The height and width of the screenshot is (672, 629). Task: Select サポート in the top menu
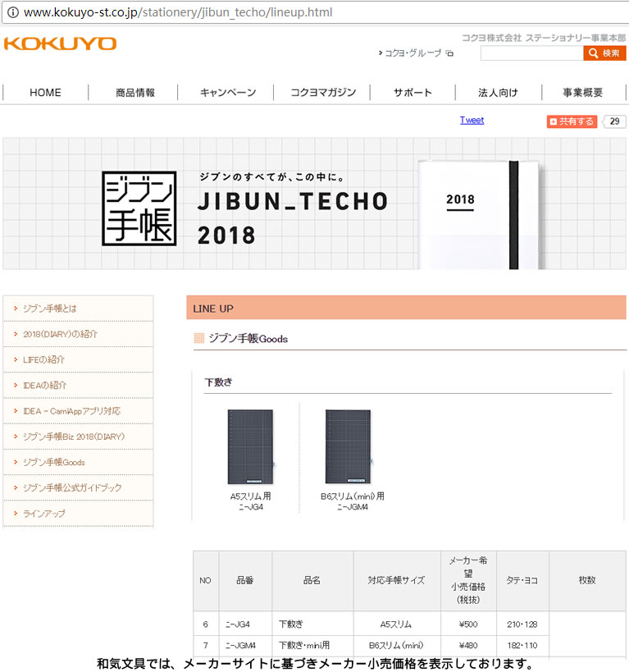point(412,93)
